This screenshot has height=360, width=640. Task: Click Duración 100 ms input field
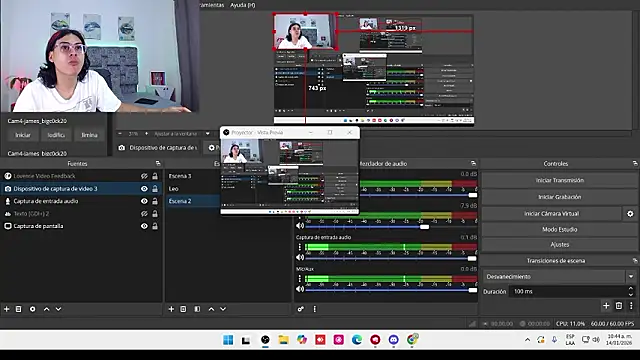(568, 291)
